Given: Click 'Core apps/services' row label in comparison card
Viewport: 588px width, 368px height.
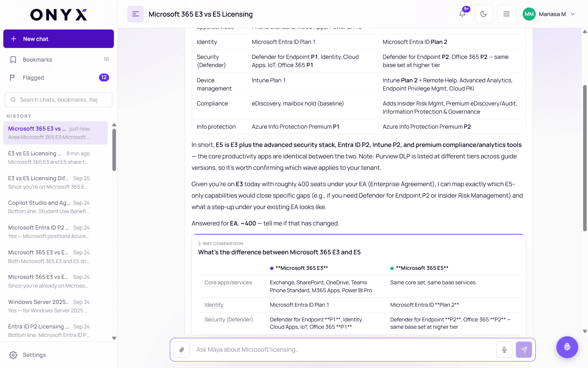Looking at the screenshot, I should coord(228,283).
